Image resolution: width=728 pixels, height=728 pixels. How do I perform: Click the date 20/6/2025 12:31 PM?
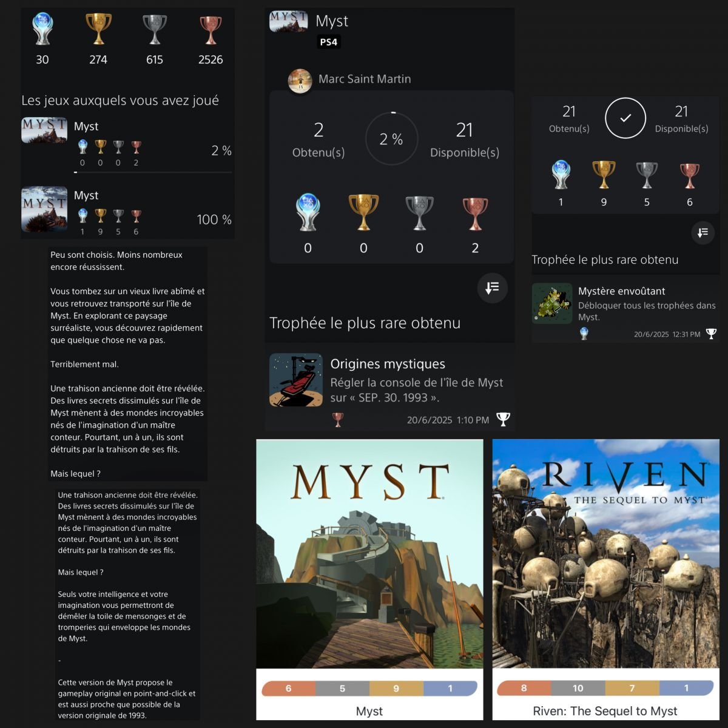click(x=667, y=334)
